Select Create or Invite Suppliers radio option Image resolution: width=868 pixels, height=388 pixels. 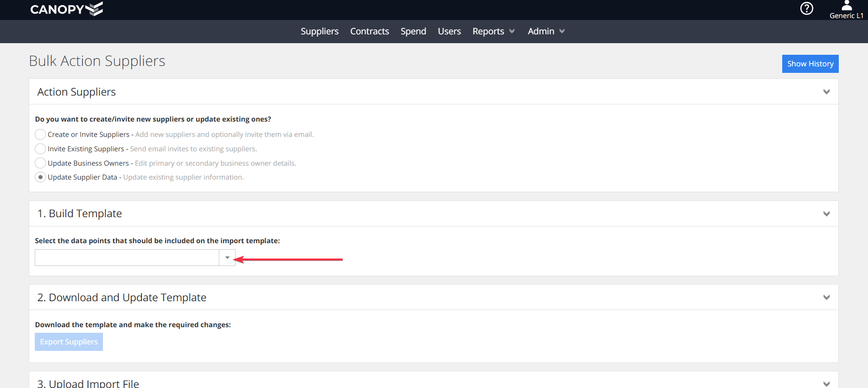click(40, 135)
